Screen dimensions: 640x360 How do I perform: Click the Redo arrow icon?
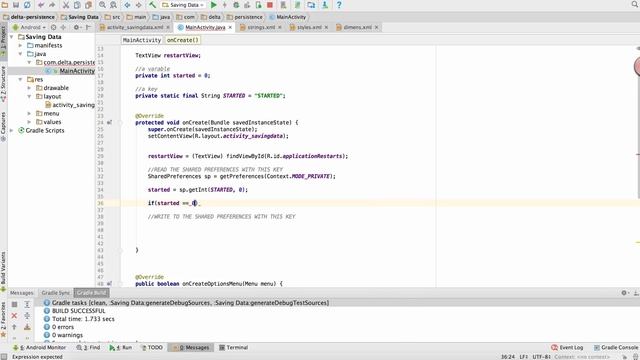[52, 5]
